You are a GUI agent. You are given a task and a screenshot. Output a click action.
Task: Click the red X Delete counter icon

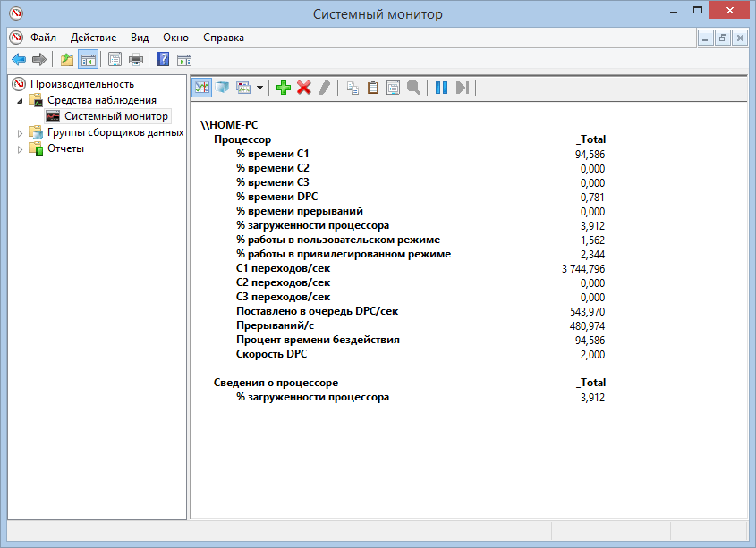click(x=304, y=88)
